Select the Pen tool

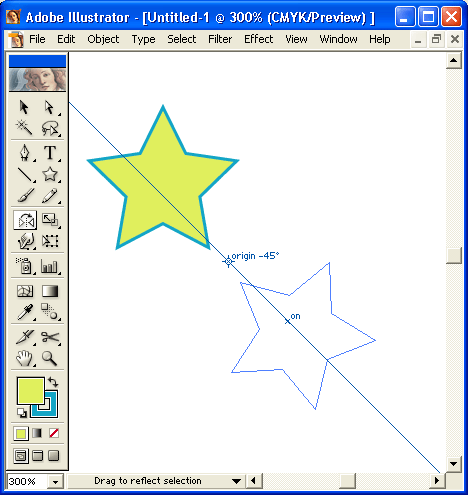[25, 153]
